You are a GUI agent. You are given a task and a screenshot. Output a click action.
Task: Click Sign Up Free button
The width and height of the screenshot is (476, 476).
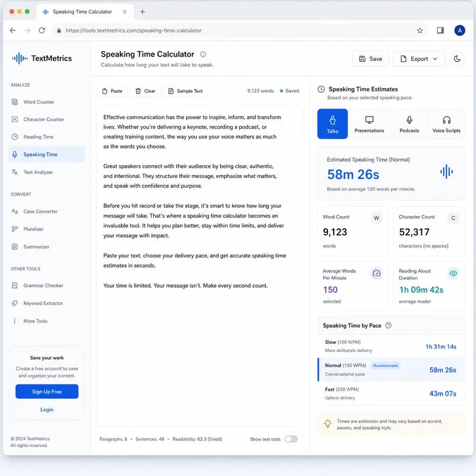tap(47, 391)
